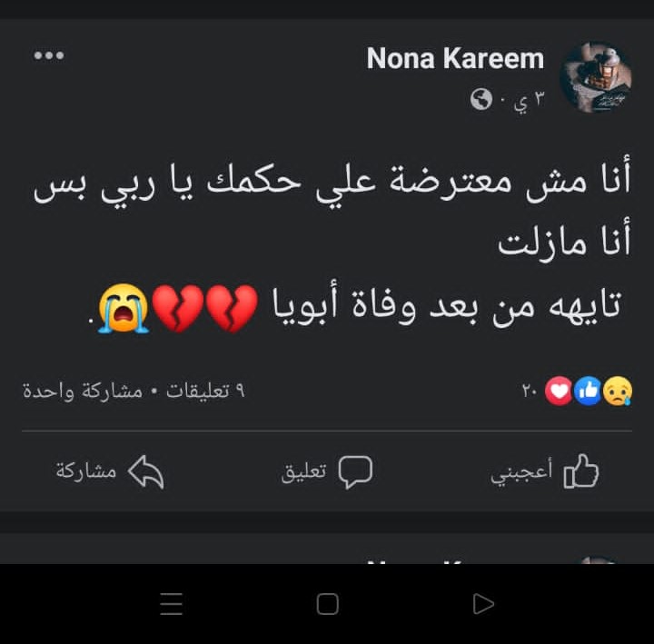Viewport: 654px width, 644px height.
Task: Tap the blue like reaction icon
Action: pyautogui.click(x=588, y=391)
